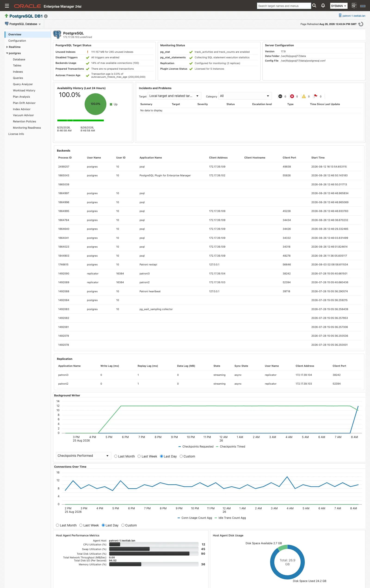Viewport: 370px width, 588px height.
Task: Refresh the page with the circular arrow
Action: pyautogui.click(x=361, y=24)
